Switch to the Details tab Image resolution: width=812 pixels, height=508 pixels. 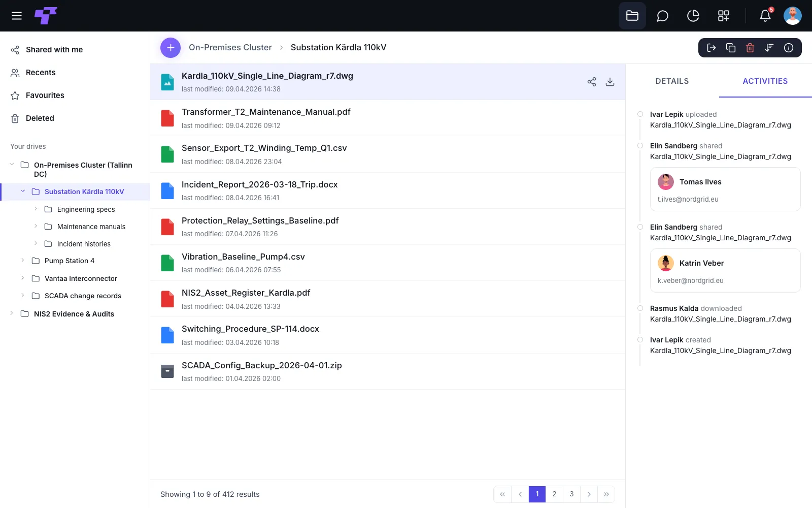pyautogui.click(x=672, y=81)
